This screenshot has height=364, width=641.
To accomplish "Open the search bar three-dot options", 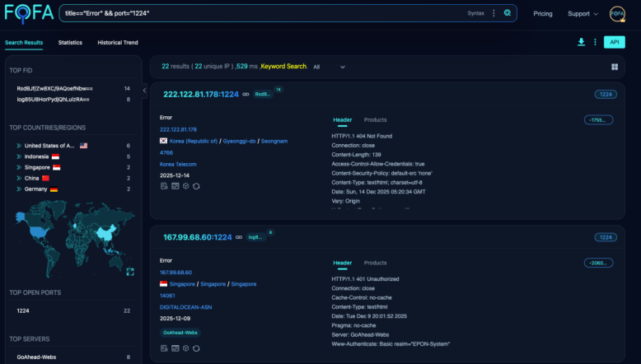I will (x=494, y=13).
